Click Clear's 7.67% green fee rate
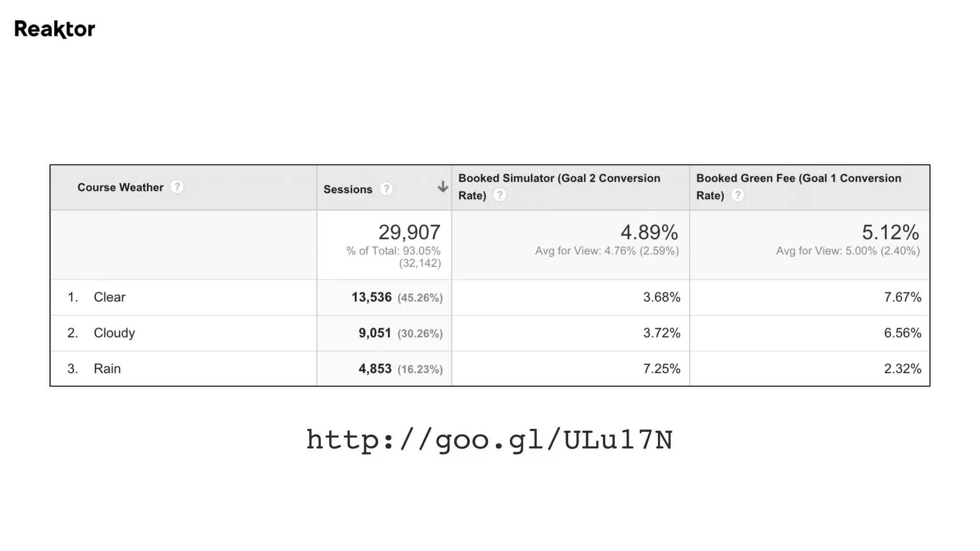 [902, 298]
